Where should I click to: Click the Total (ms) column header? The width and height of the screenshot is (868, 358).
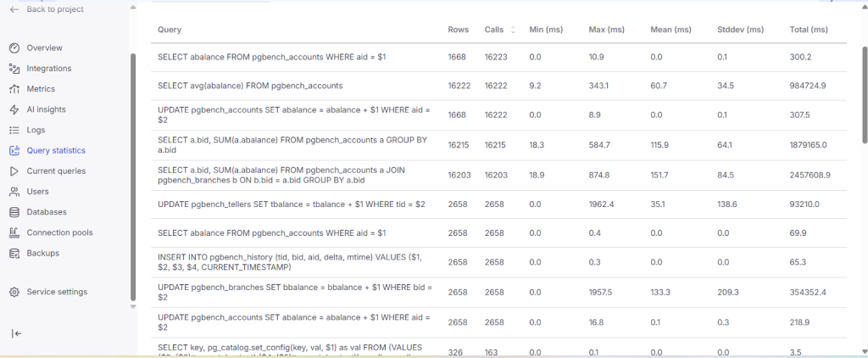point(808,30)
